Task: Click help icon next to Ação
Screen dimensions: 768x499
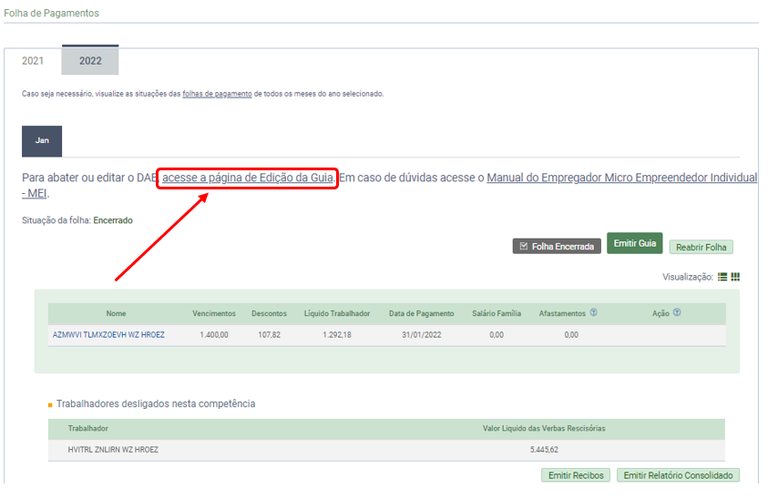Action: [677, 312]
